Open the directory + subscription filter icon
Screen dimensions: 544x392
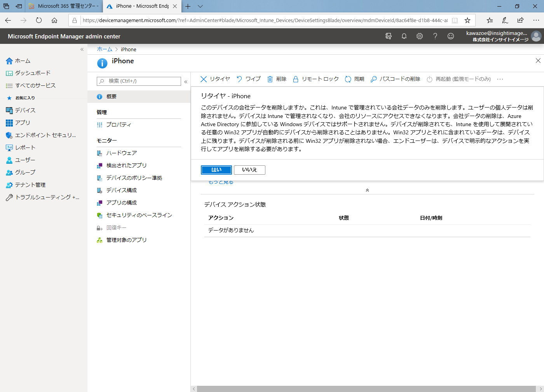click(389, 36)
